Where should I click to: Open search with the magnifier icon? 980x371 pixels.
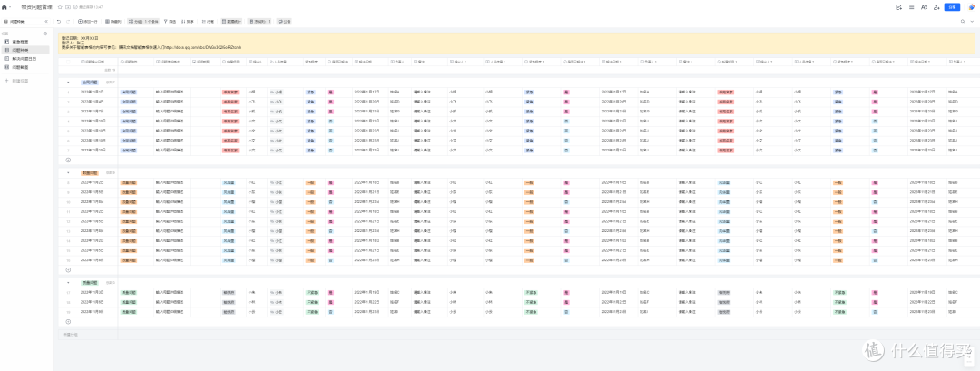[963, 21]
